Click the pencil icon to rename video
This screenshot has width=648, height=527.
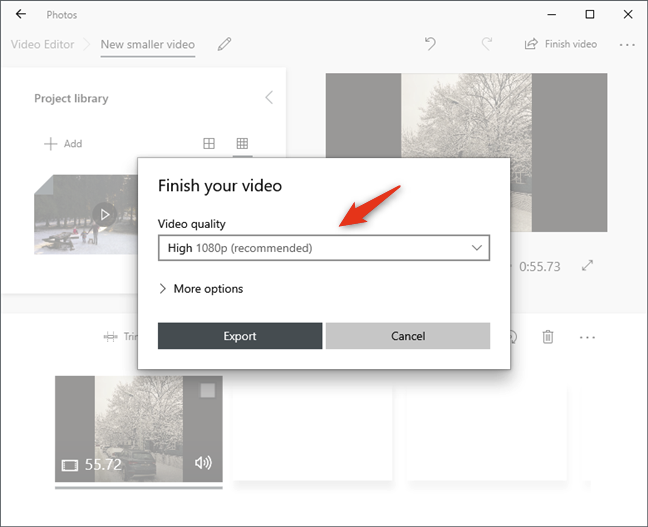(x=224, y=44)
